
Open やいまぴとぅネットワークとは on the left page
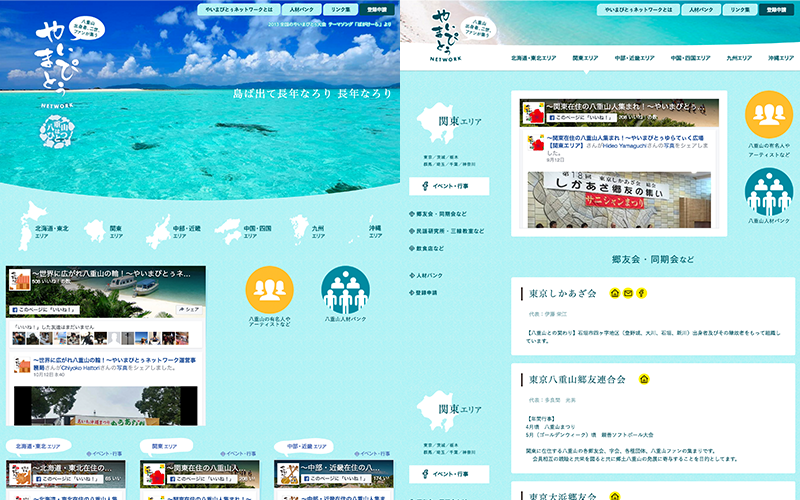(x=239, y=9)
